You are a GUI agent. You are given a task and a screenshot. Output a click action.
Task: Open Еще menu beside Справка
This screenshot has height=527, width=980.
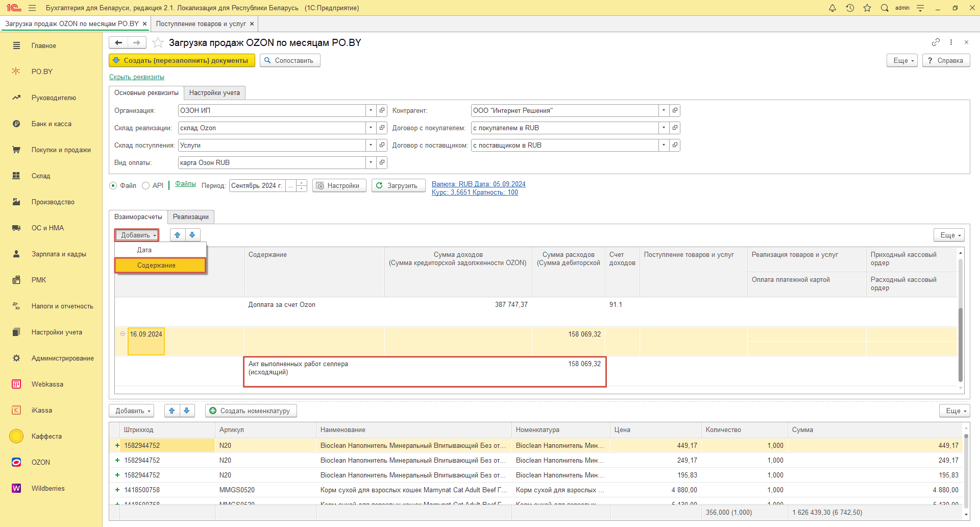coord(903,60)
